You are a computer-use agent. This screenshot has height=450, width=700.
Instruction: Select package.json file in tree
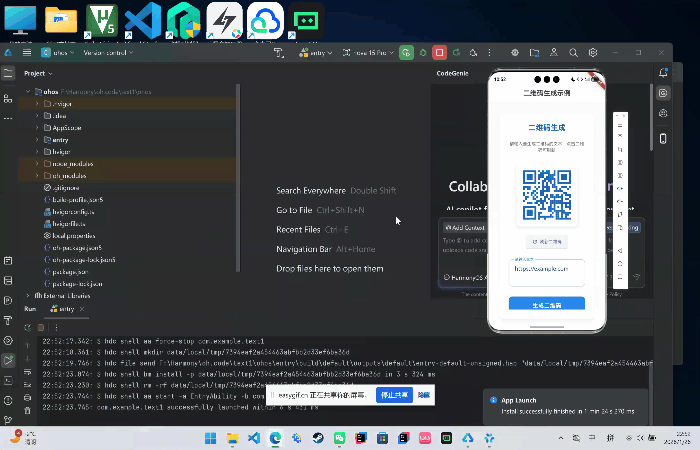pos(66,272)
